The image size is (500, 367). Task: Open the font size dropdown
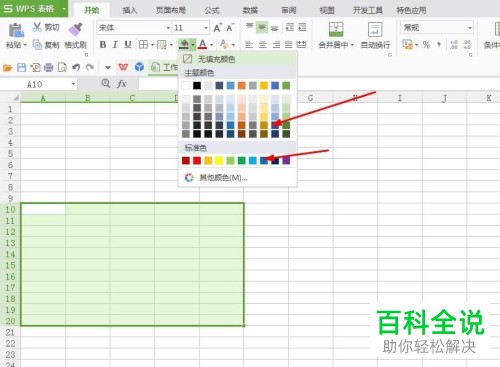click(x=206, y=28)
